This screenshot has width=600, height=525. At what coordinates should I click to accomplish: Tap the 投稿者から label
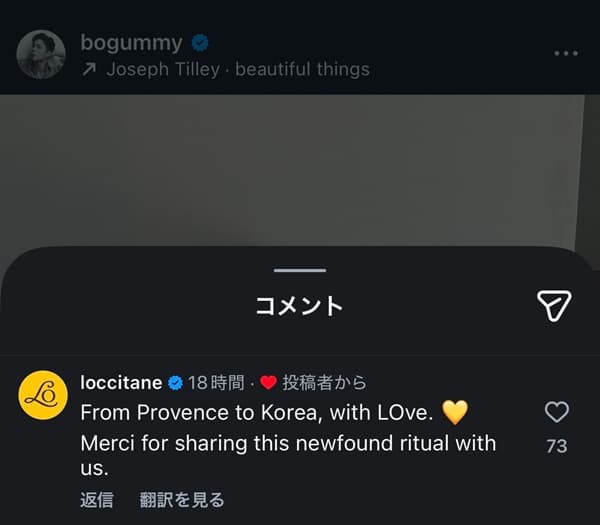(324, 383)
